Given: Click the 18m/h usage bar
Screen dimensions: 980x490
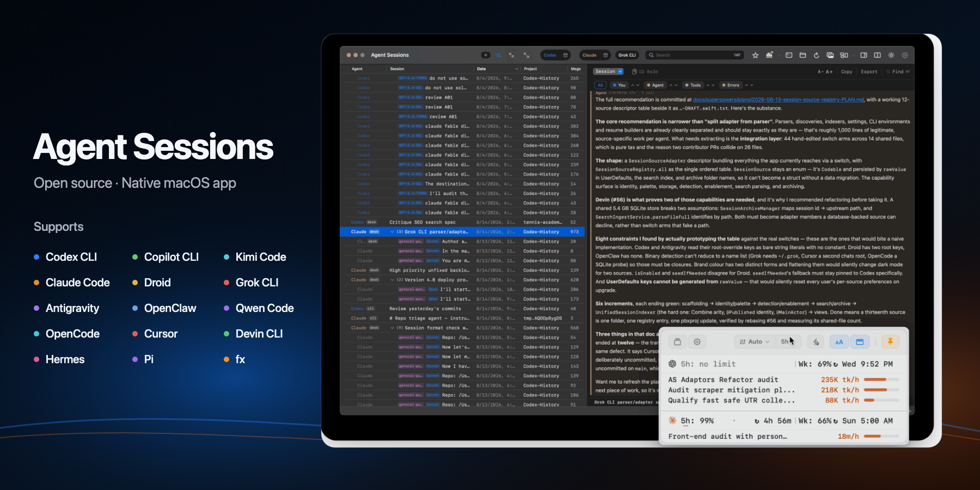Looking at the screenshot, I should 881,436.
